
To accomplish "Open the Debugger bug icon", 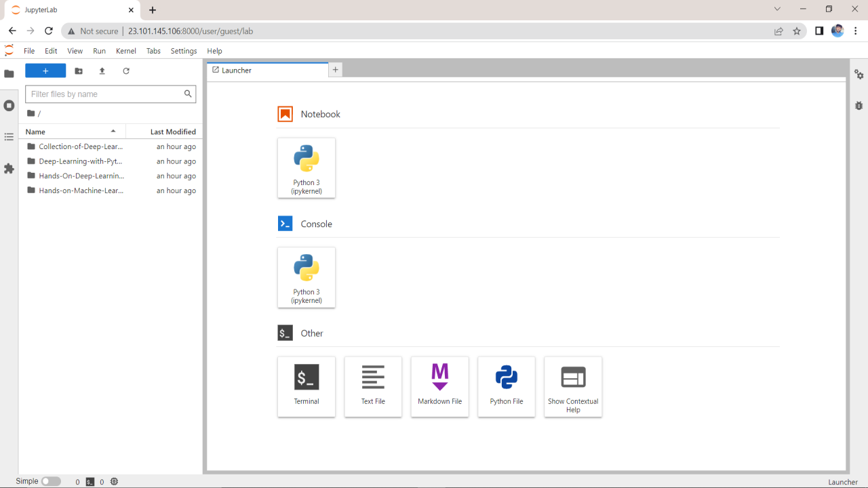I will [x=859, y=106].
